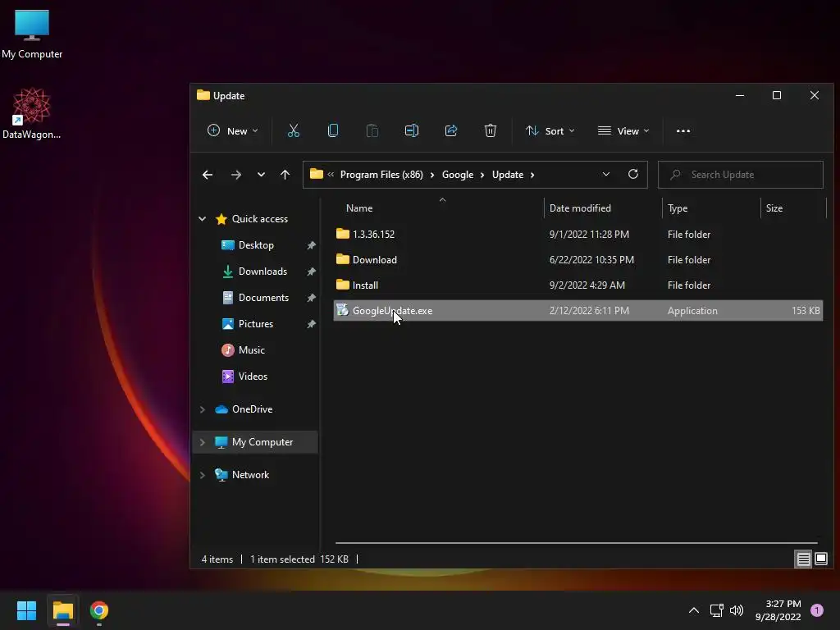Go forward with the right arrow

point(235,175)
